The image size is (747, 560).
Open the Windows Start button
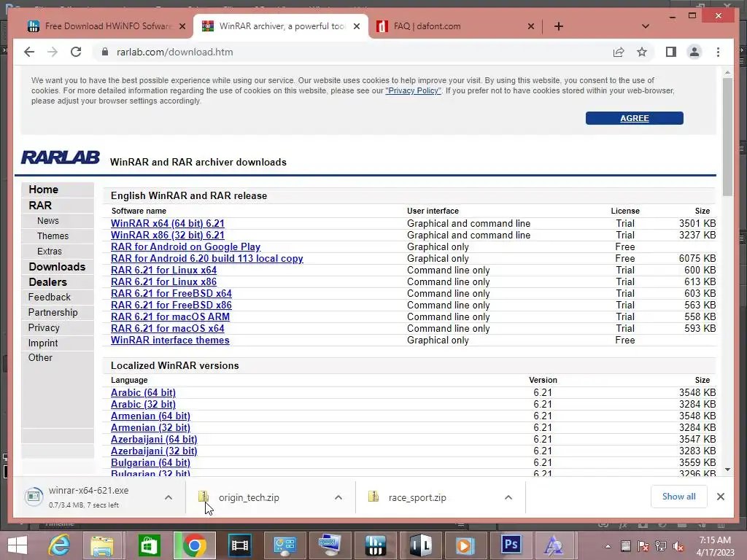[x=18, y=545]
